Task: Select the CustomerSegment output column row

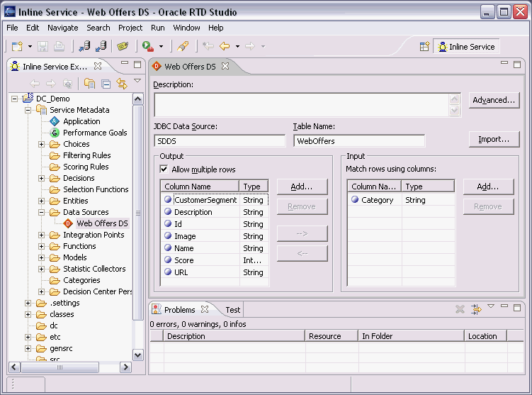Action: pos(215,200)
